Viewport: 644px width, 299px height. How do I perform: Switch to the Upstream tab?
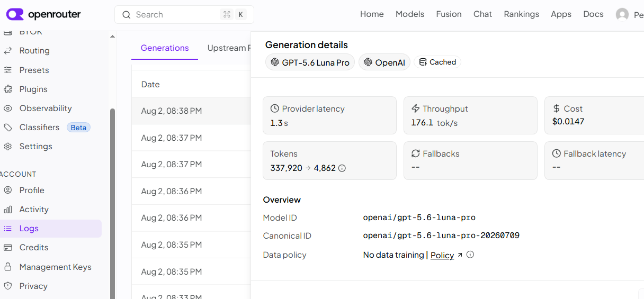(x=229, y=48)
